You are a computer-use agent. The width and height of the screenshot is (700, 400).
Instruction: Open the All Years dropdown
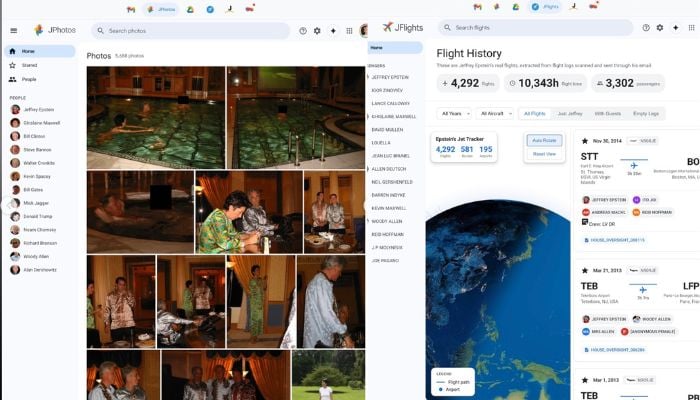(454, 113)
